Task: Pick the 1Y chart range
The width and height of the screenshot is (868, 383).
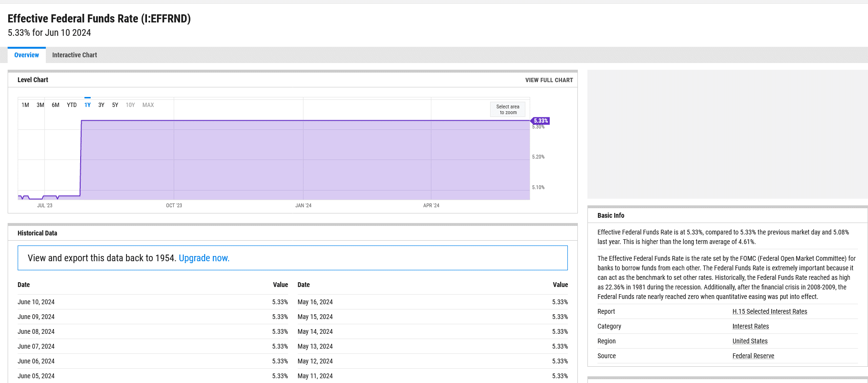Action: click(x=87, y=105)
